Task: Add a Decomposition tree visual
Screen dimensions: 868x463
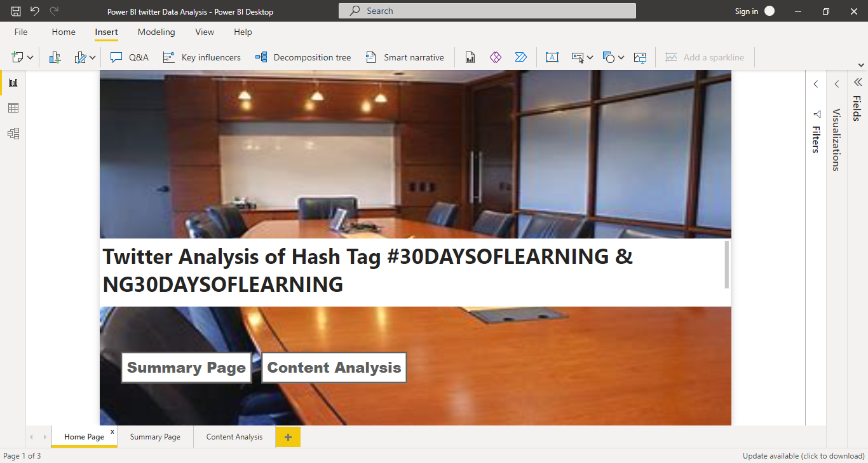Action: [x=303, y=57]
